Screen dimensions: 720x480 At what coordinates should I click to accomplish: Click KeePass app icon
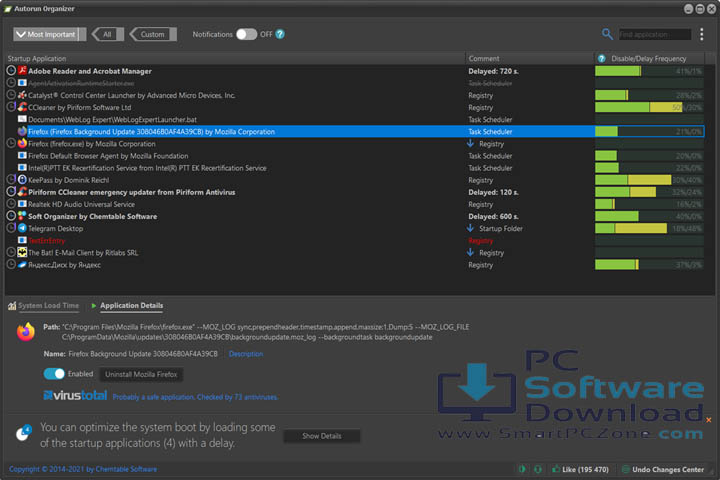click(22, 180)
